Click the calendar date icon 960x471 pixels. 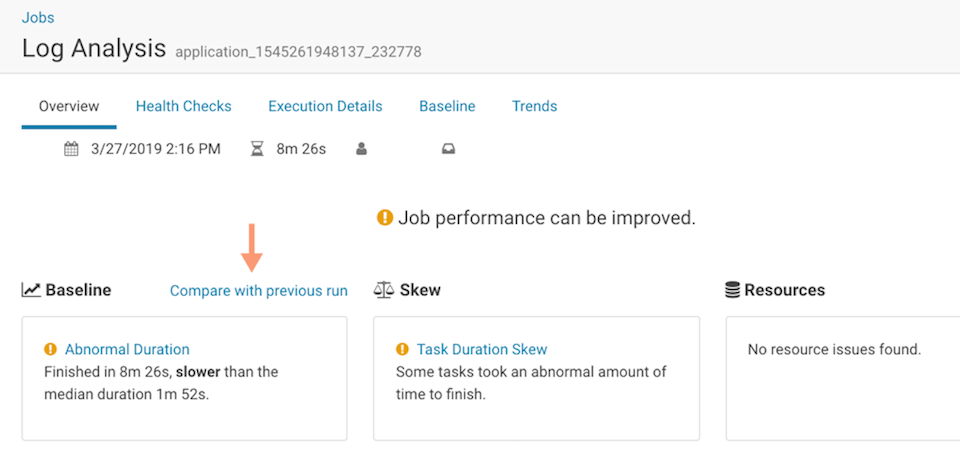[x=71, y=149]
